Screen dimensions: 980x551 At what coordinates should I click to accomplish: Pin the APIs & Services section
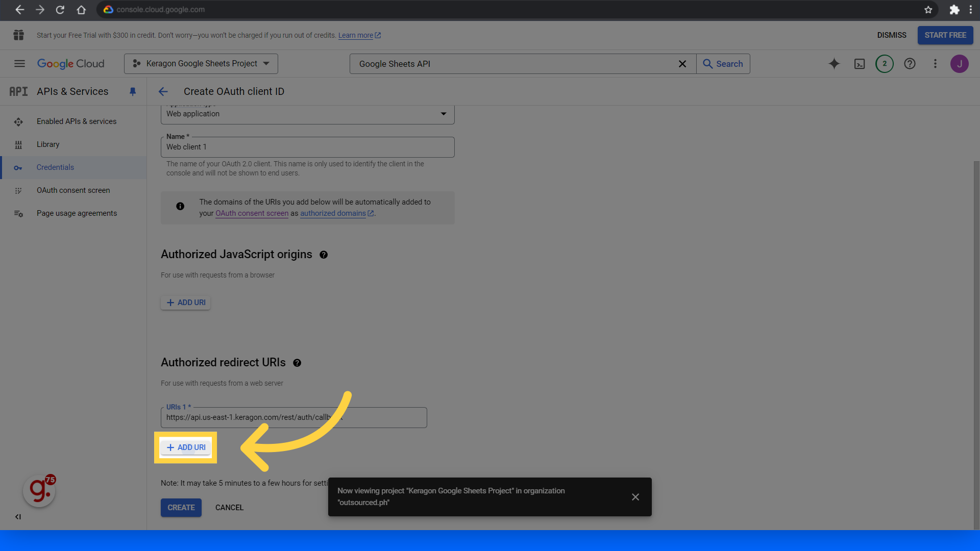133,92
